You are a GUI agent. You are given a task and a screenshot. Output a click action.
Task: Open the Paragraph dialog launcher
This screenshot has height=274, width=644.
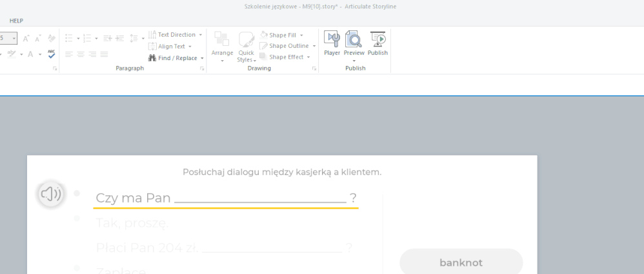pyautogui.click(x=202, y=69)
